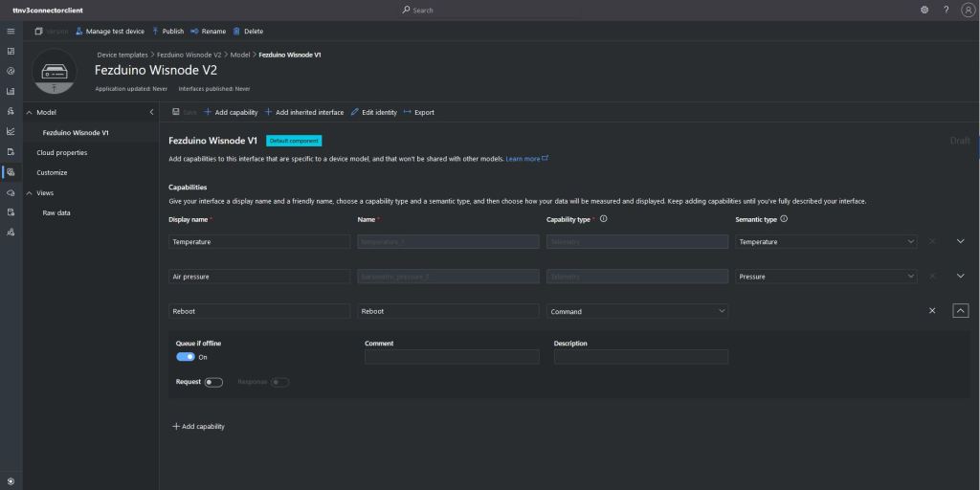980x490 pixels.
Task: Open Command capability type dropdown
Action: 637,311
